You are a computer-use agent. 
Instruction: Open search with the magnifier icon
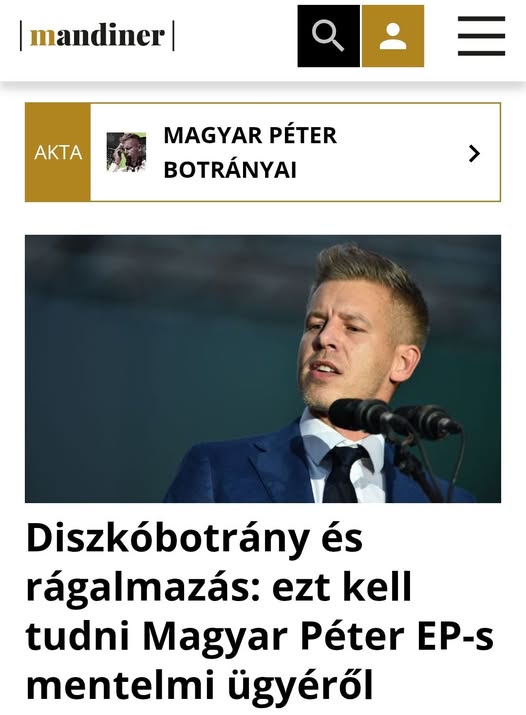tap(329, 36)
